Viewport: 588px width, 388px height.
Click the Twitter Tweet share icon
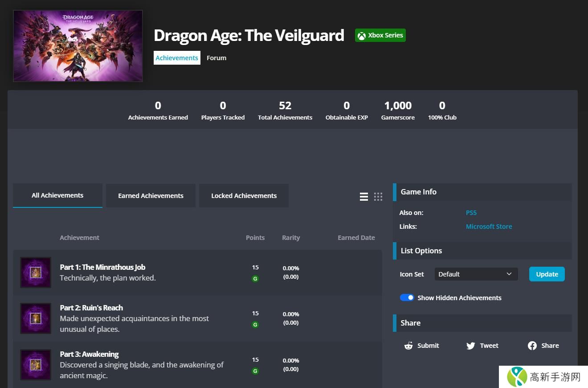coord(470,346)
